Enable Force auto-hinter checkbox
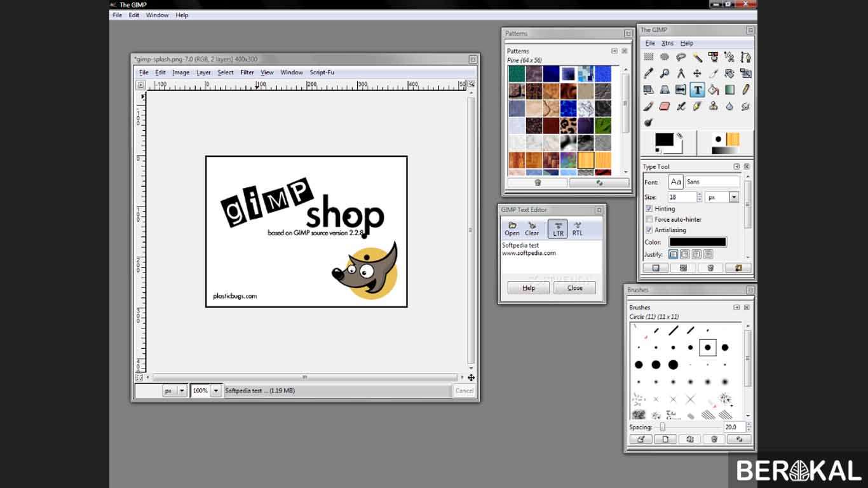 [x=649, y=219]
